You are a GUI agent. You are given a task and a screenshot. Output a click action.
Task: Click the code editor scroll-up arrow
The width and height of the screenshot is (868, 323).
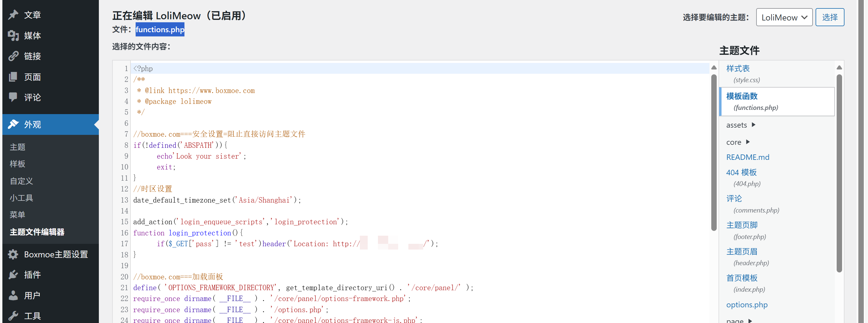click(714, 68)
